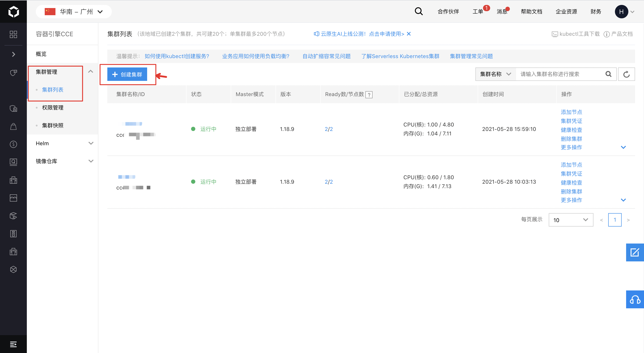Open the product grid icon in left rail
The width and height of the screenshot is (644, 353).
point(13,34)
